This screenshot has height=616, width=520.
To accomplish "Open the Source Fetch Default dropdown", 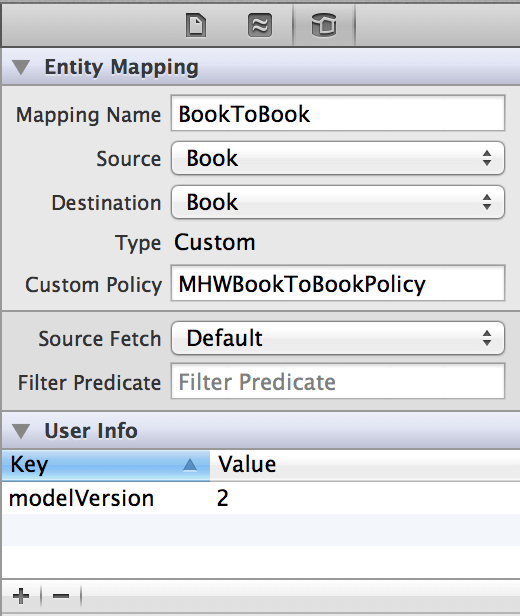I will 338,338.
